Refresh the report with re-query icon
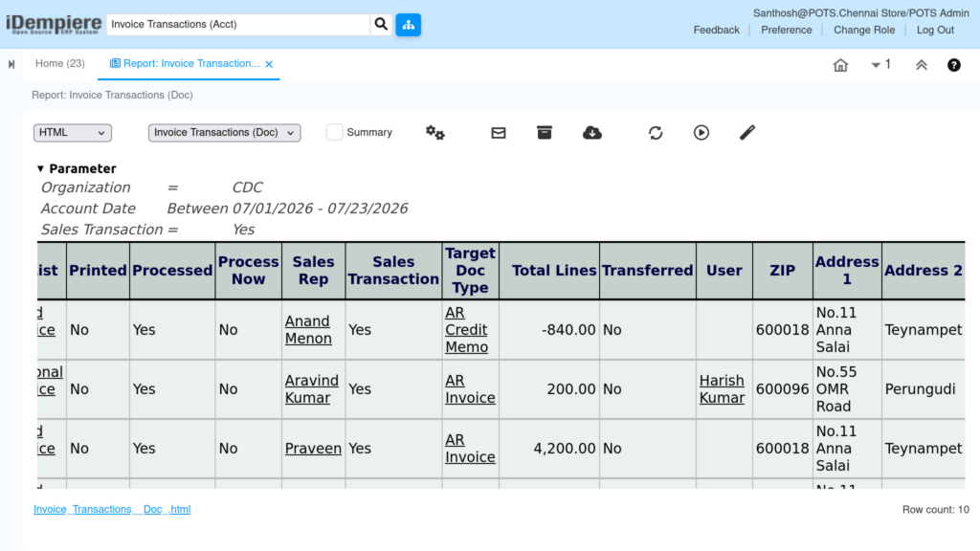980x551 pixels. point(655,132)
